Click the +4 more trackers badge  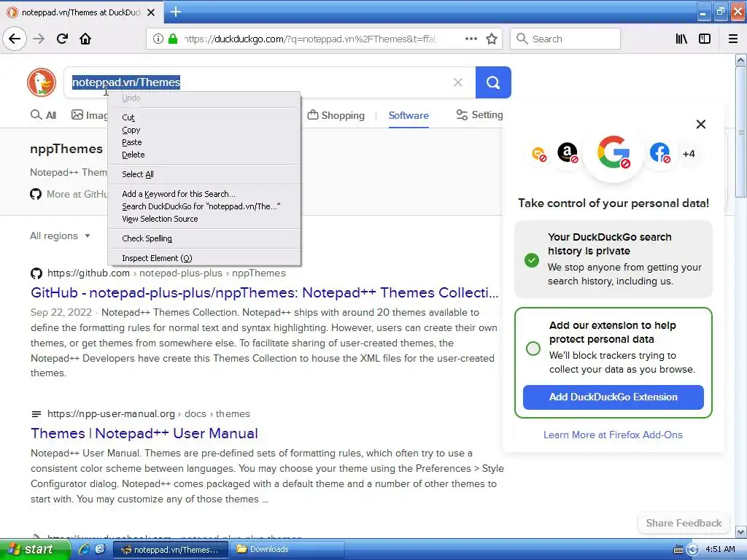point(689,154)
